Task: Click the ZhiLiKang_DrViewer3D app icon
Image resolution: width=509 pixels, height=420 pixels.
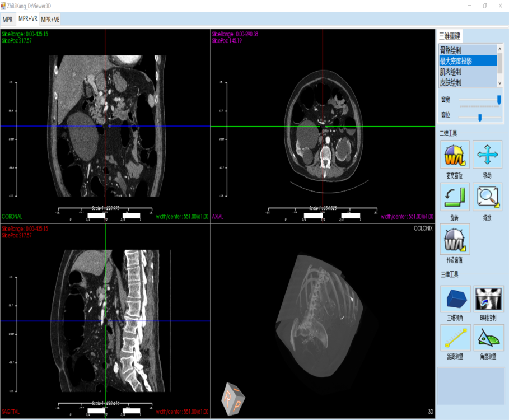Action: tap(3, 6)
